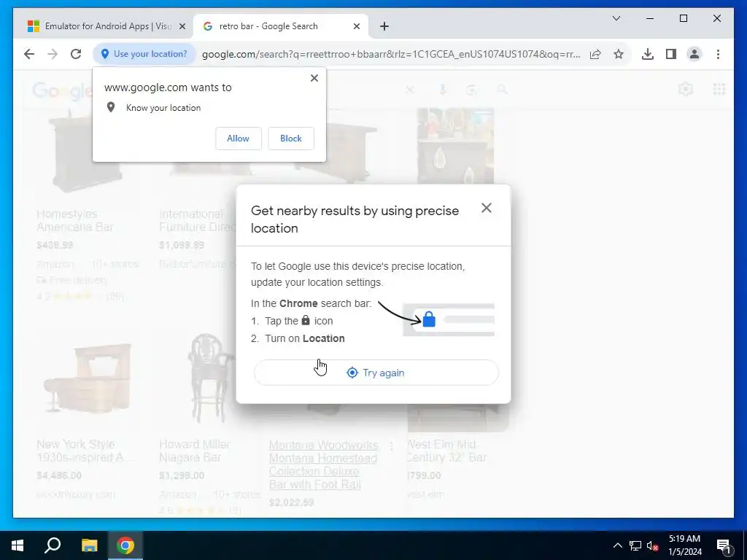Close the precise location dialog

[486, 208]
